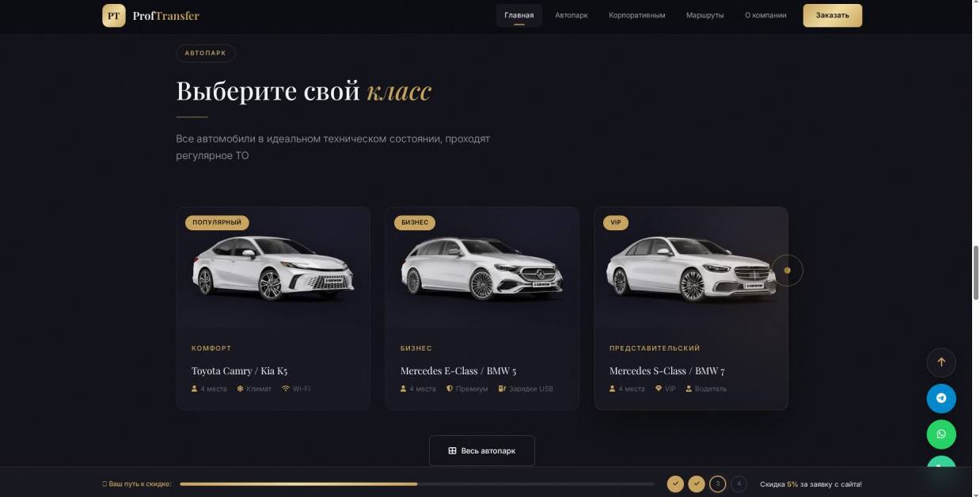The height and width of the screenshot is (497, 980).
Task: Open the WhatsApp chat icon
Action: click(941, 434)
